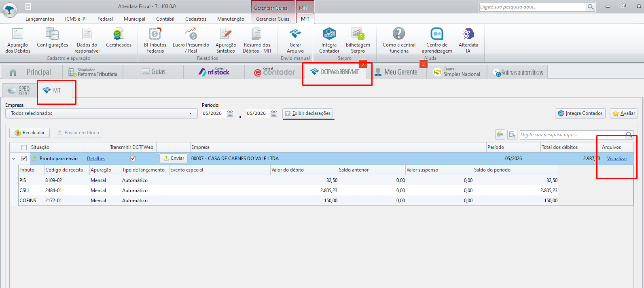Screen dimensions: 644x288
Task: Select the PIS 8109-02 row
Action: point(288,180)
